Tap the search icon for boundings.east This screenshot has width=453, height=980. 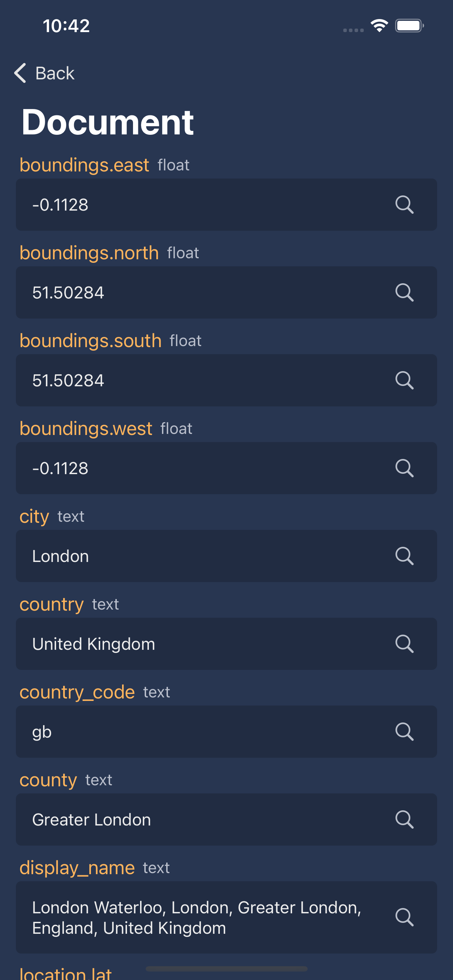click(404, 205)
